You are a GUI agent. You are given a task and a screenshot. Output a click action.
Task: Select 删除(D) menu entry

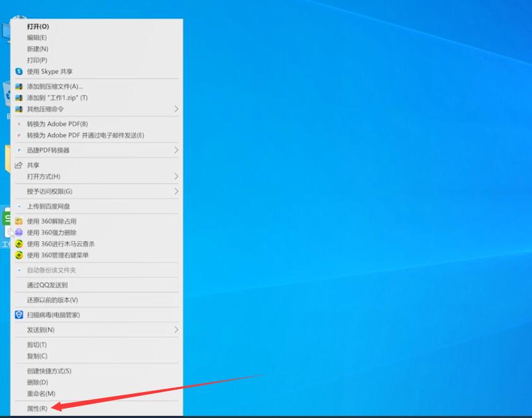click(37, 383)
